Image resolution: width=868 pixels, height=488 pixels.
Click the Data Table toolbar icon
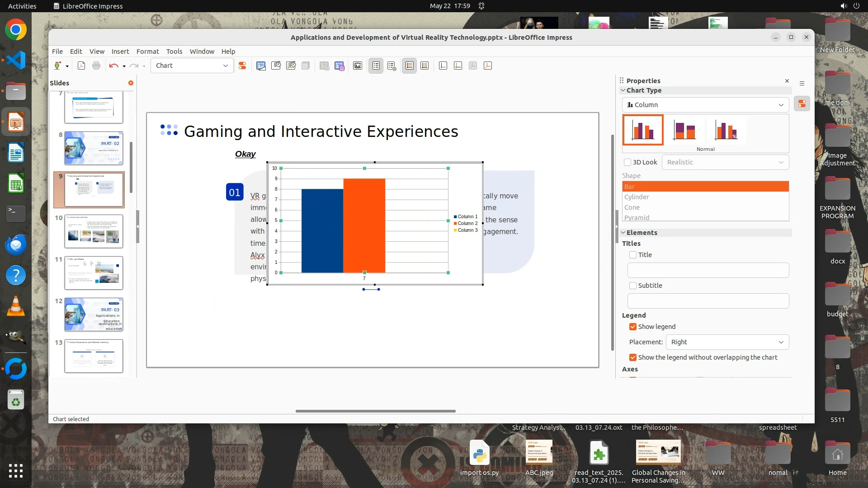point(340,66)
